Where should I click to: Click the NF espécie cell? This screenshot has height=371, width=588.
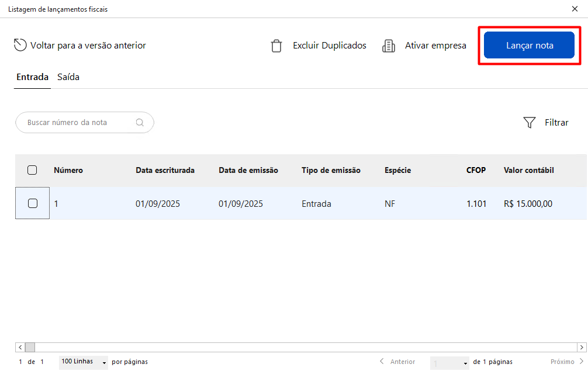click(x=390, y=204)
